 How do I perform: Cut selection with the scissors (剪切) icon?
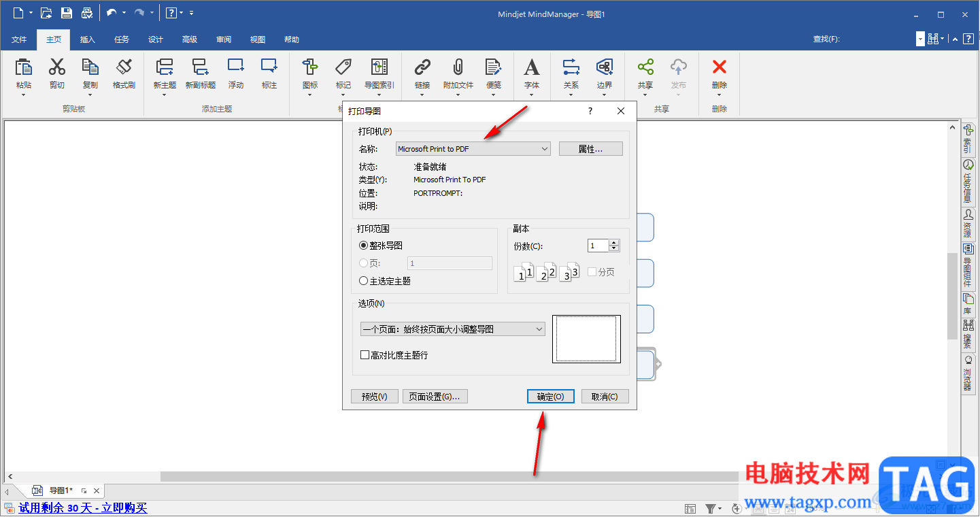pyautogui.click(x=57, y=67)
